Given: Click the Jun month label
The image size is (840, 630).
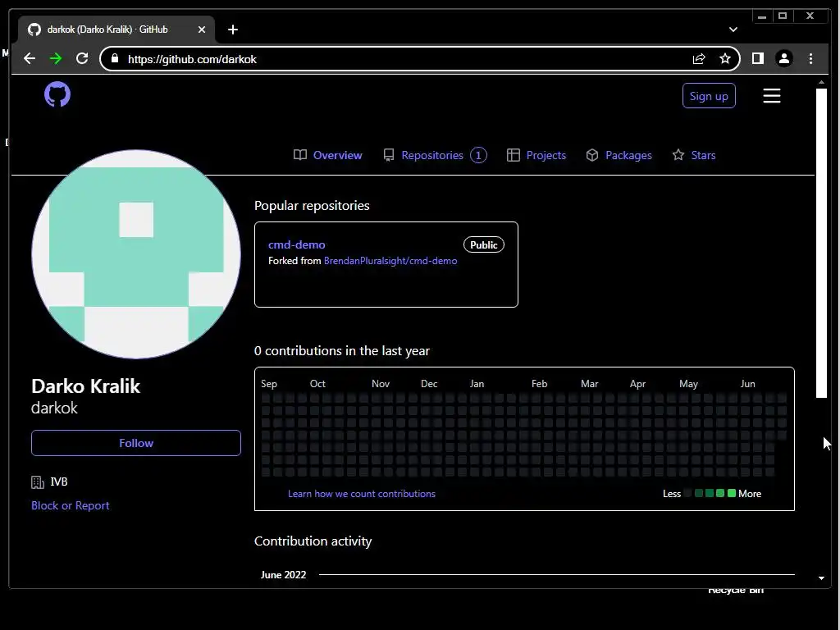Looking at the screenshot, I should [748, 384].
